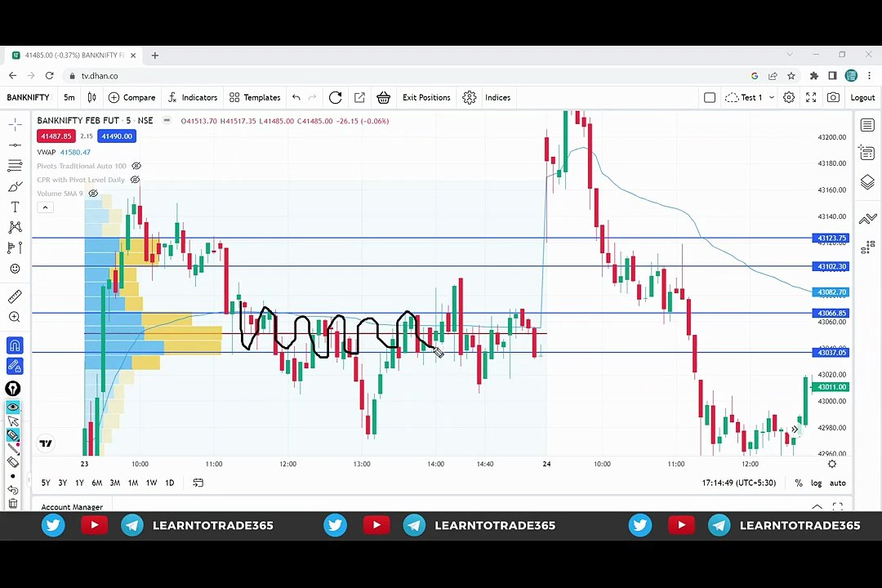Open the Test 1 layout dropdown

point(750,97)
